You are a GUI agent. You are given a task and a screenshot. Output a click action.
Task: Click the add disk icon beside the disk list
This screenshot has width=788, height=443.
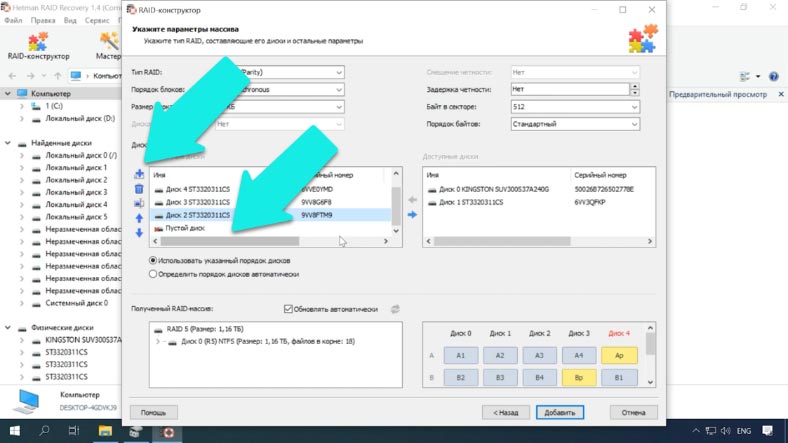point(139,174)
